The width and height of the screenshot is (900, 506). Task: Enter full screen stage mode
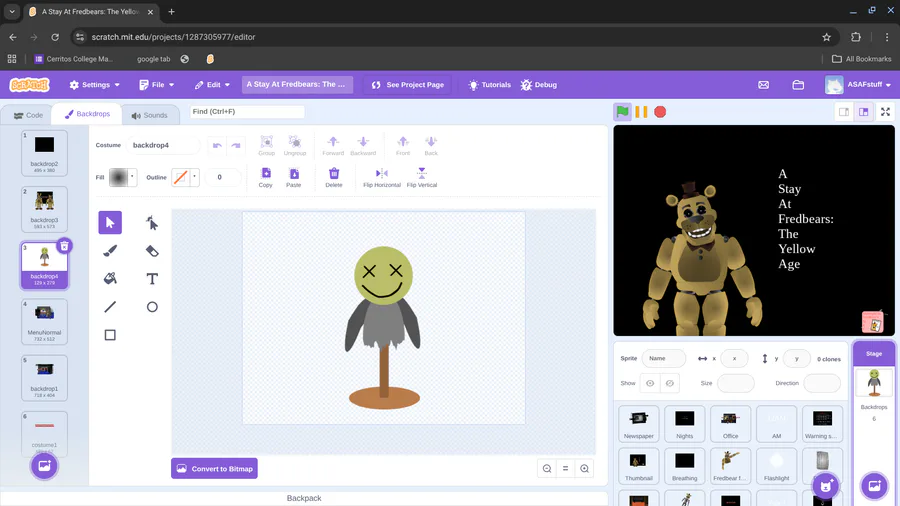pyautogui.click(x=886, y=112)
